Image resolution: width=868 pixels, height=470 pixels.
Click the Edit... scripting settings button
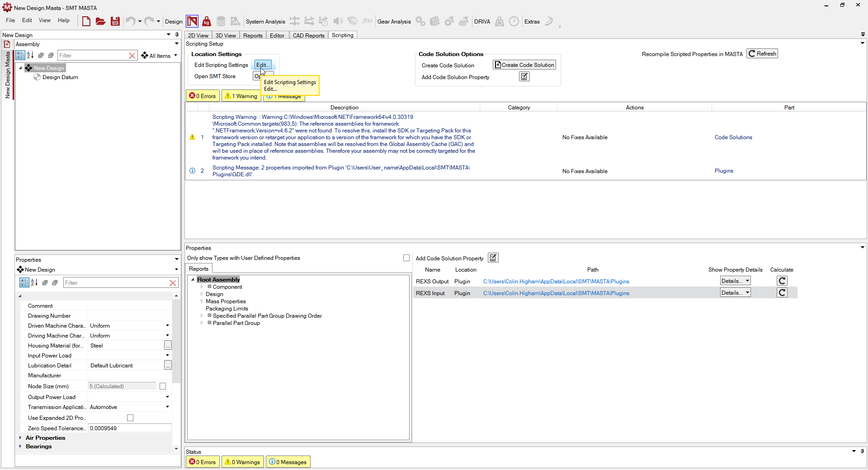point(263,65)
